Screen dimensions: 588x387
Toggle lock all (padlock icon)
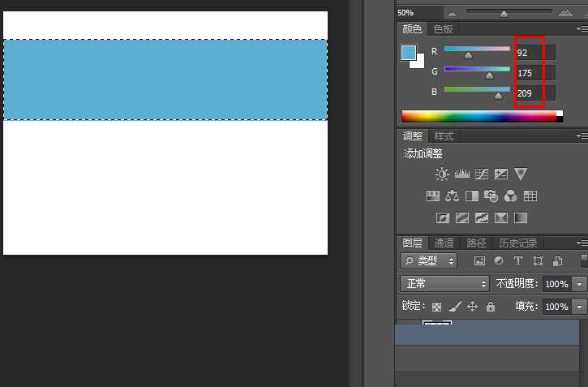click(x=491, y=307)
